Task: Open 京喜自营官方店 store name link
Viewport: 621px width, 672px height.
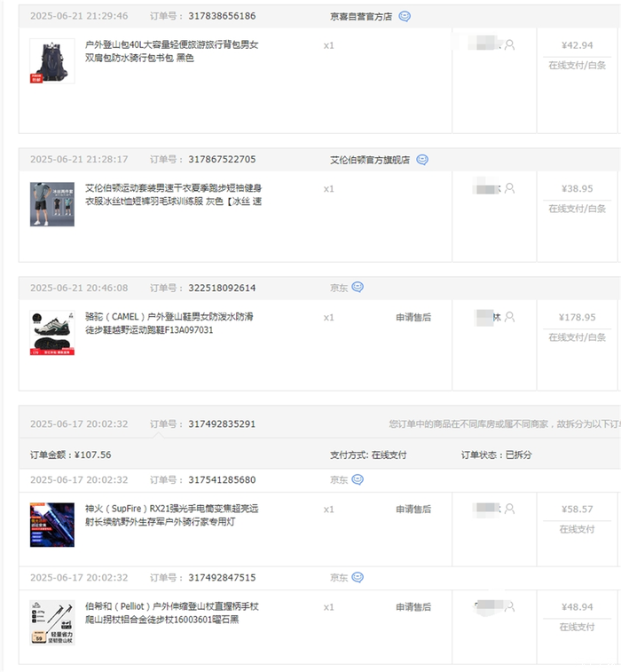Action: coord(361,16)
